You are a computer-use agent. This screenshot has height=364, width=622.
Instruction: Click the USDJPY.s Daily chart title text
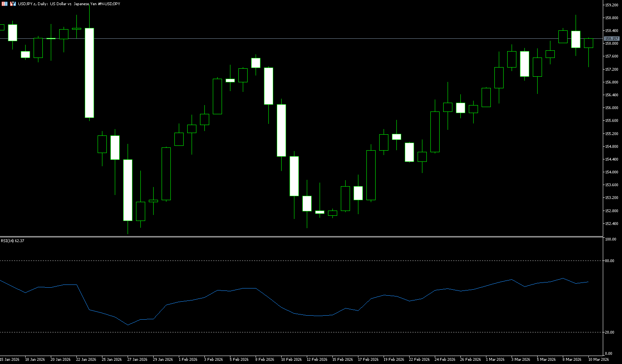(69, 4)
